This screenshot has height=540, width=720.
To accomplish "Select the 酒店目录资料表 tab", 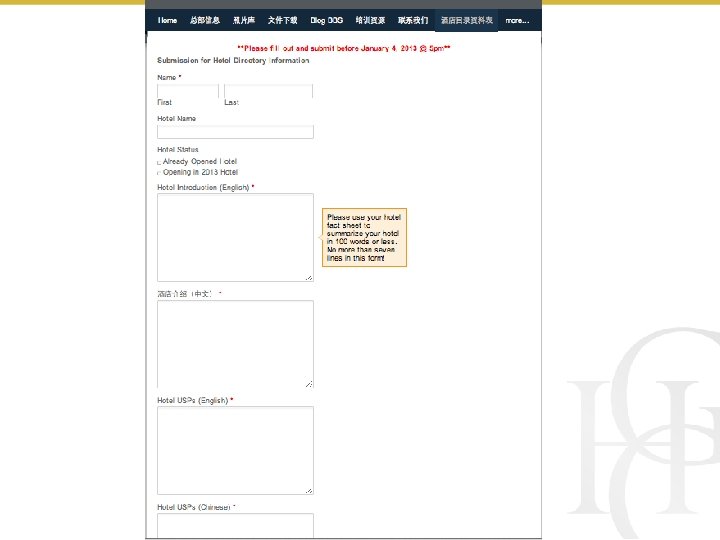I will pyautogui.click(x=467, y=20).
